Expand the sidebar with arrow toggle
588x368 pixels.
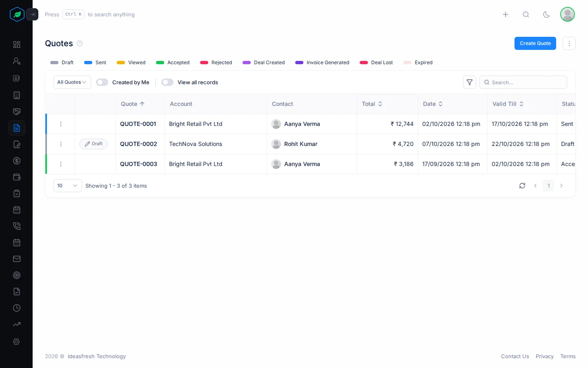(x=32, y=14)
